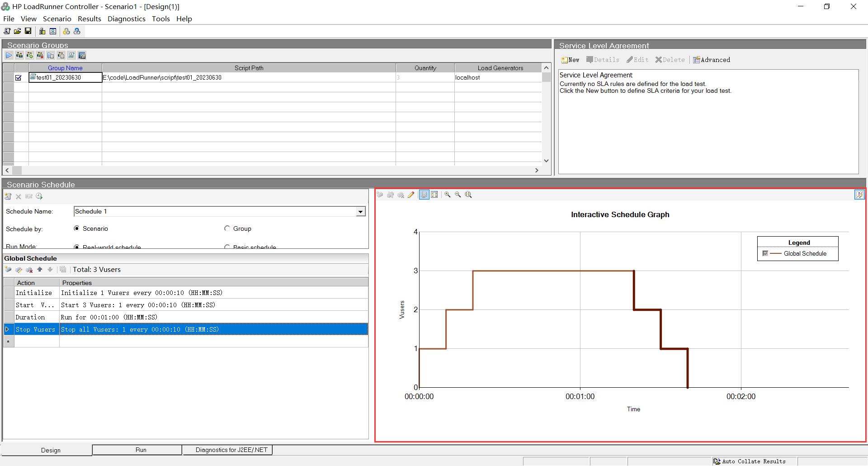Open the Schedule Name dropdown
The image size is (868, 466).
point(360,211)
